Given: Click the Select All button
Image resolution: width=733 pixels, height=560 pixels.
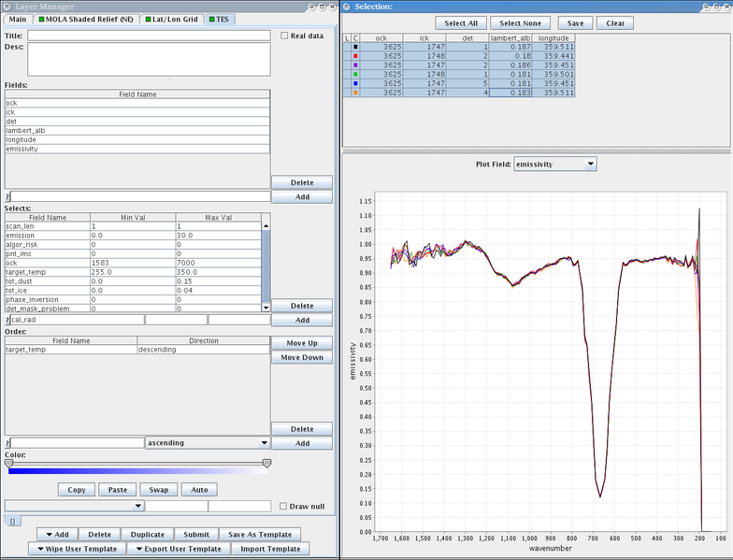Looking at the screenshot, I should click(461, 22).
